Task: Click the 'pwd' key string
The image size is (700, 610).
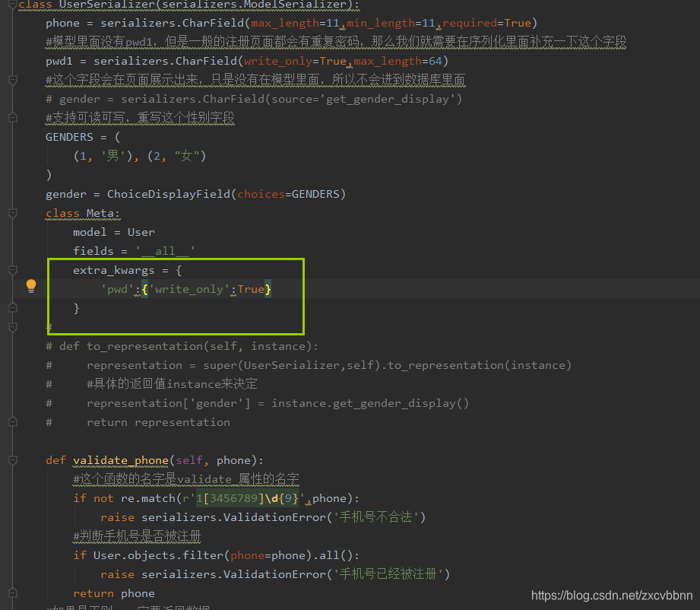Action: 117,290
